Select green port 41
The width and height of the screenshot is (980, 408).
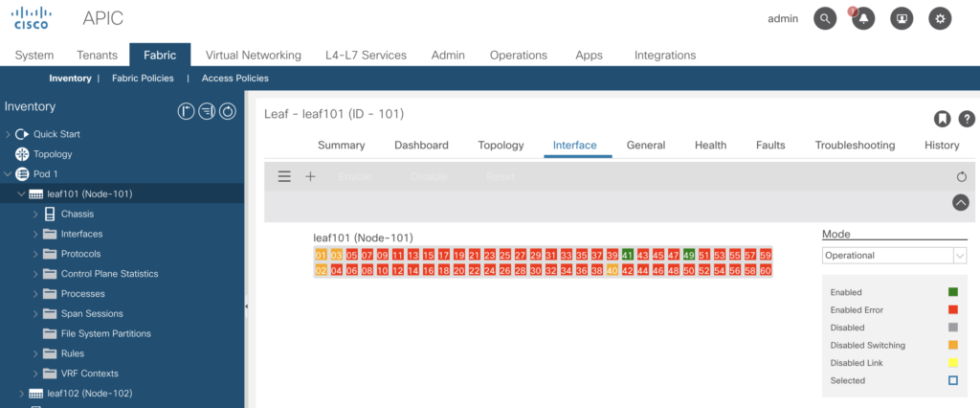pos(628,255)
